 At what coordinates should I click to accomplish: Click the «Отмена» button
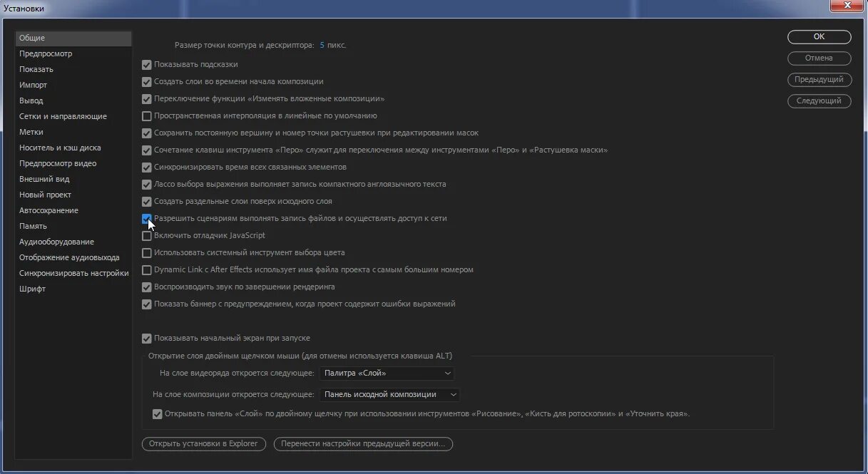click(820, 58)
